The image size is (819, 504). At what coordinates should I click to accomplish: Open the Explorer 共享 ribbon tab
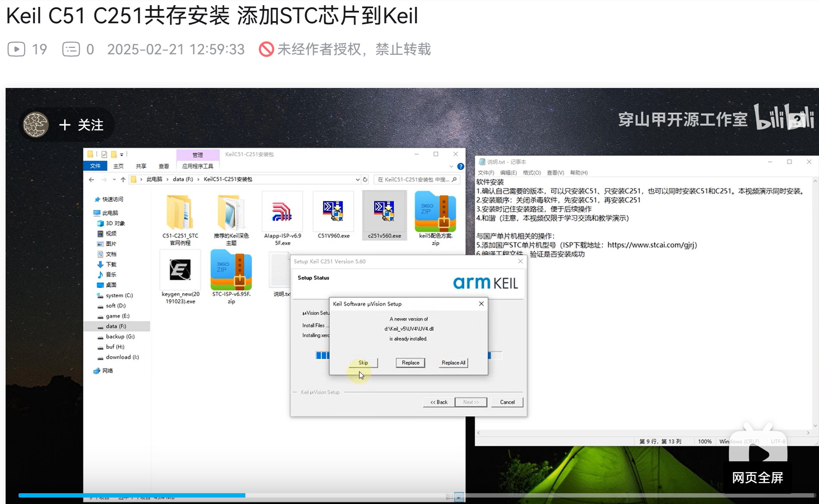click(x=141, y=166)
